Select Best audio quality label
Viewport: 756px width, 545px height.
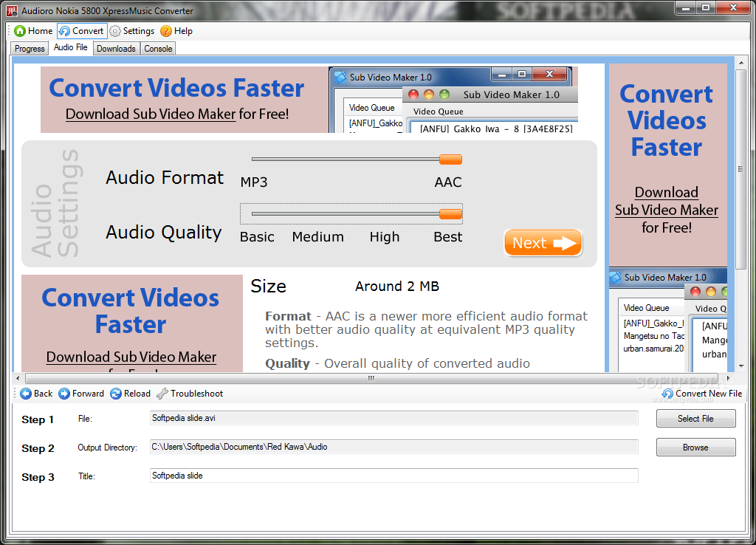[x=448, y=237]
